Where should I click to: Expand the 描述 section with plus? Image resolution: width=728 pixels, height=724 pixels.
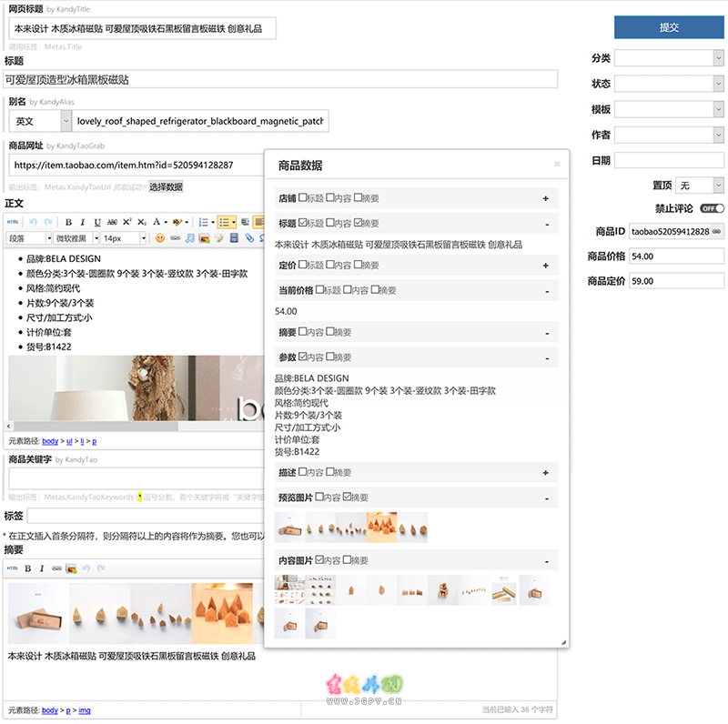545,472
